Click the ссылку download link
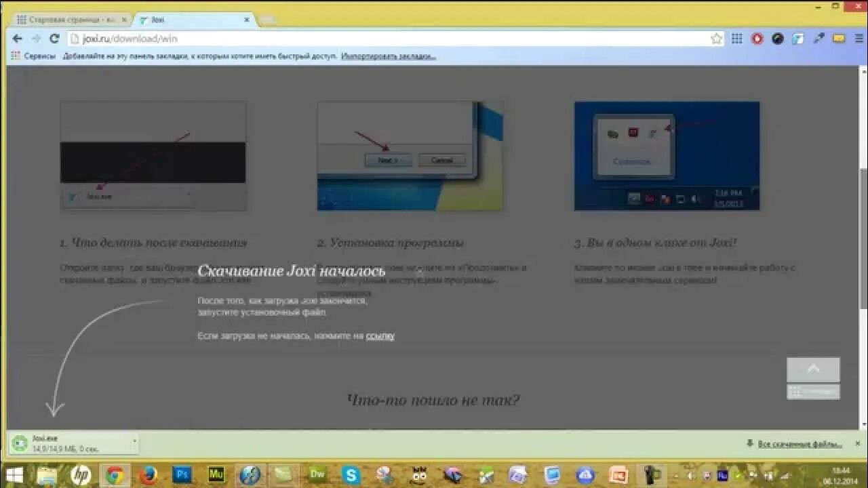The image size is (868, 488). coord(380,336)
